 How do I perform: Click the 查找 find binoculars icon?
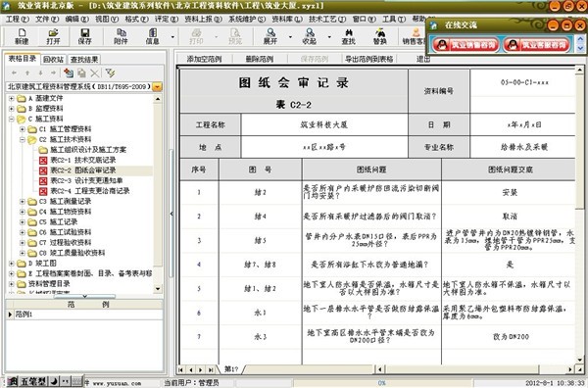point(348,36)
